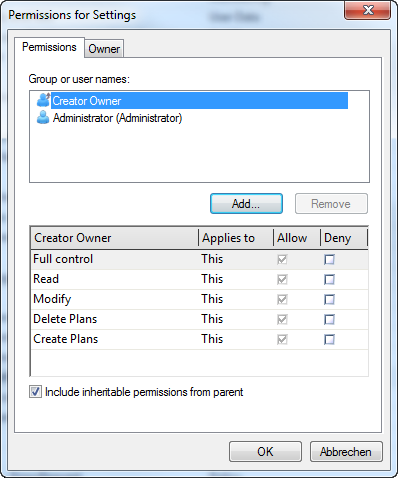Click the Applies to column header
Viewport: 398px width, 478px height.
pos(236,238)
